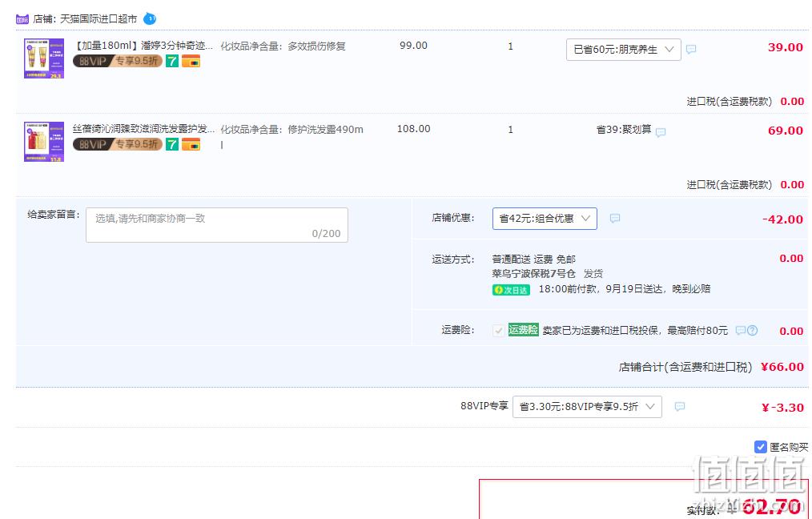The height and width of the screenshot is (519, 812).
Task: Expand the 省42元:组合优惠 store discount dropdown
Action: [545, 219]
